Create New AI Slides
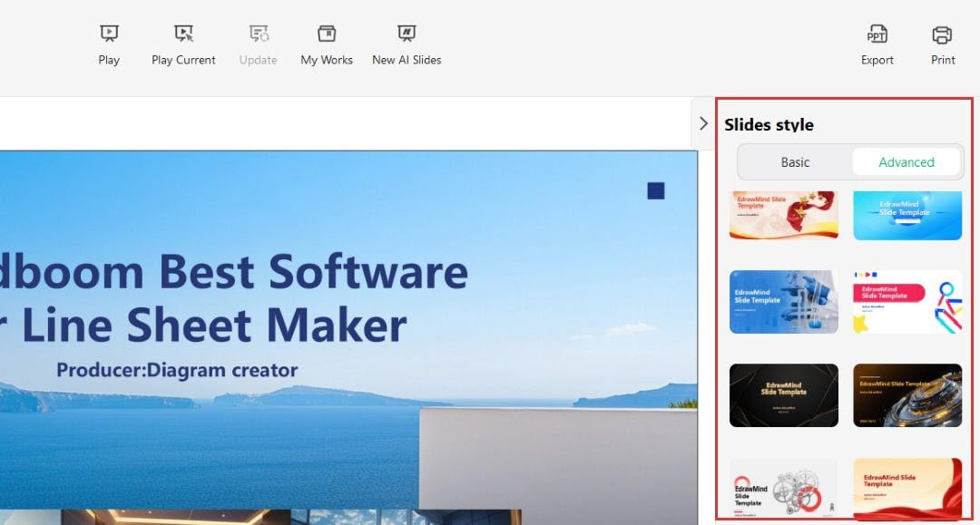Viewport: 980px width, 525px height. coord(407,45)
